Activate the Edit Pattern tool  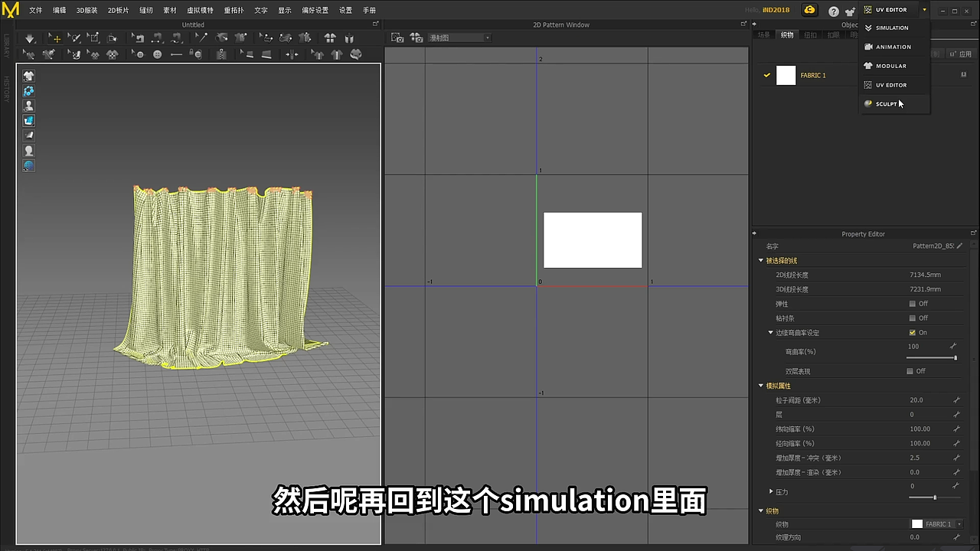[x=73, y=37]
